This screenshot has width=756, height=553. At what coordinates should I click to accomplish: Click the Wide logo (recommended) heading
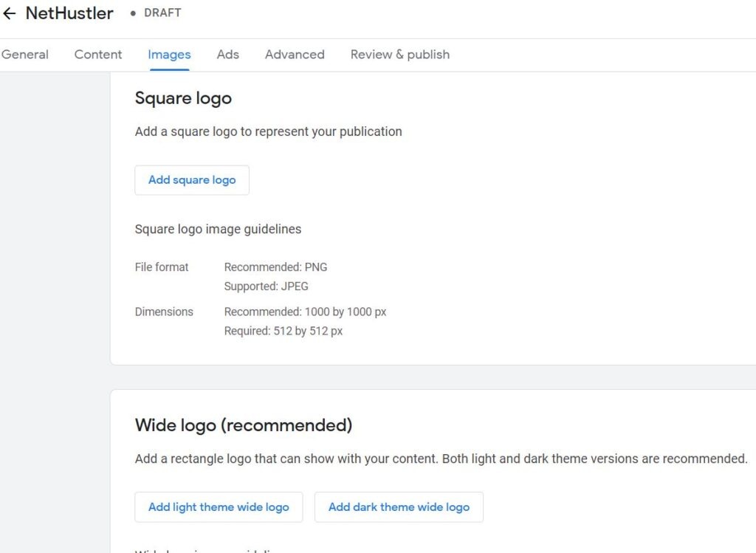244,425
